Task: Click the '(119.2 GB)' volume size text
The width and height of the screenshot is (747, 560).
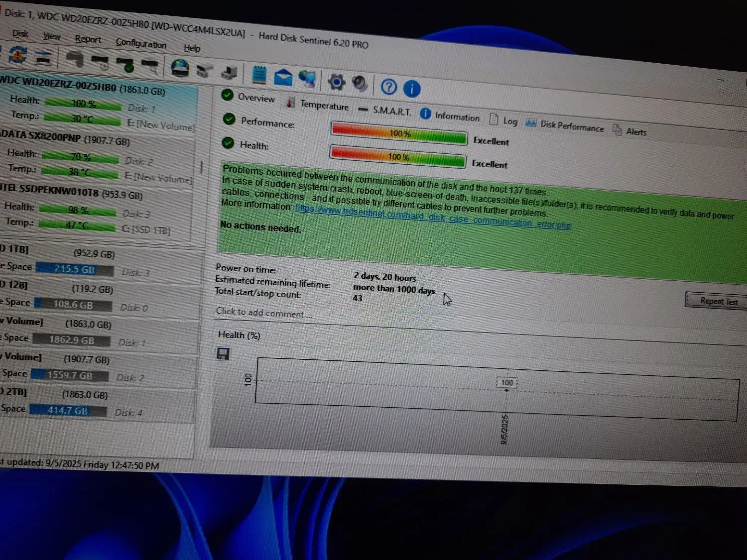Action: [92, 289]
